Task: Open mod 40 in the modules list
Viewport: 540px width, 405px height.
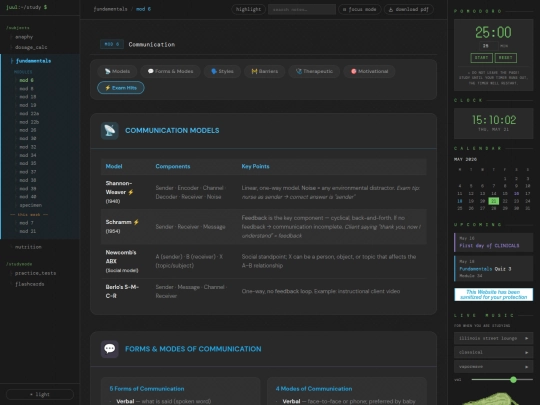Action: [28, 197]
